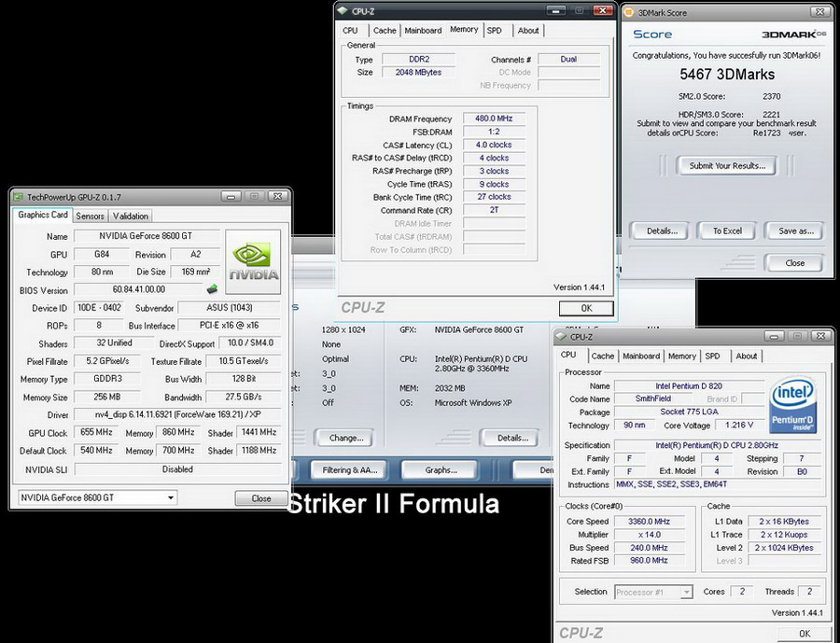The width and height of the screenshot is (840, 643).
Task: Click Save as button in 3DMark Score
Action: click(795, 231)
